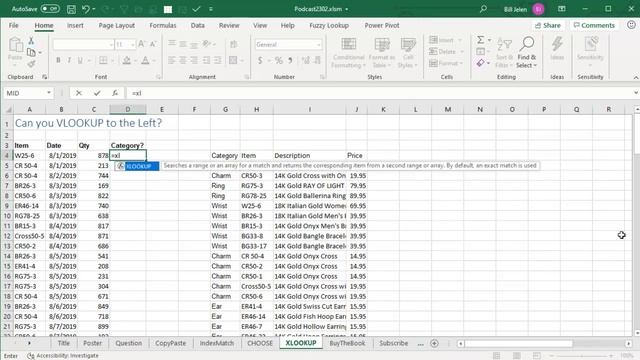Select the CHOOSE sheet tab

point(260,343)
